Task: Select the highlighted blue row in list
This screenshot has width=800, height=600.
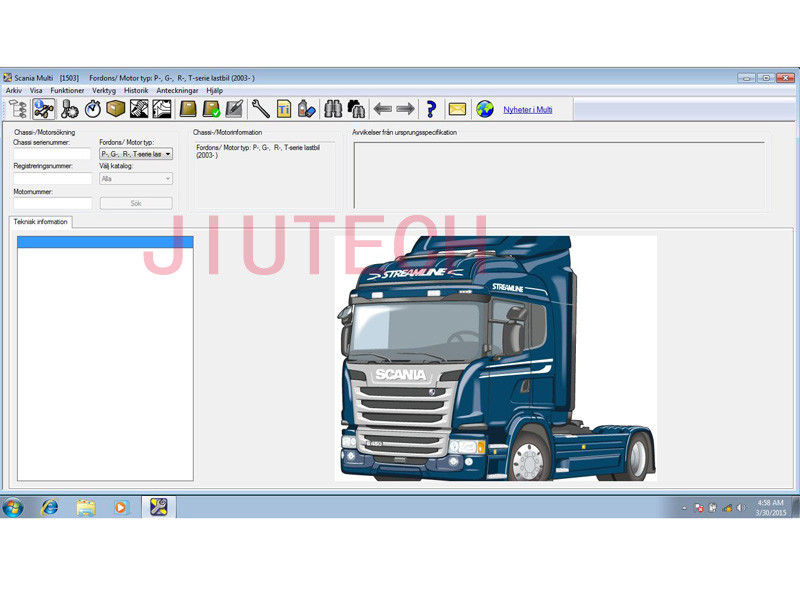Action: (105, 242)
